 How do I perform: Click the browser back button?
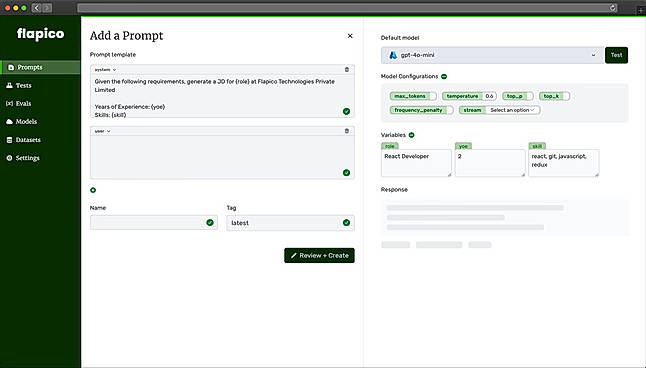tap(36, 8)
